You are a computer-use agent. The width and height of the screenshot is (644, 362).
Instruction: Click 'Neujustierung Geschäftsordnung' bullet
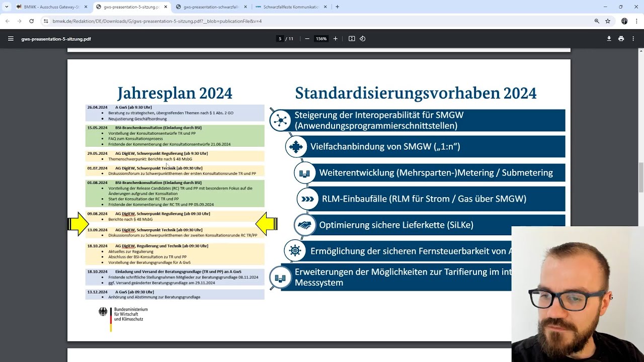tap(137, 119)
